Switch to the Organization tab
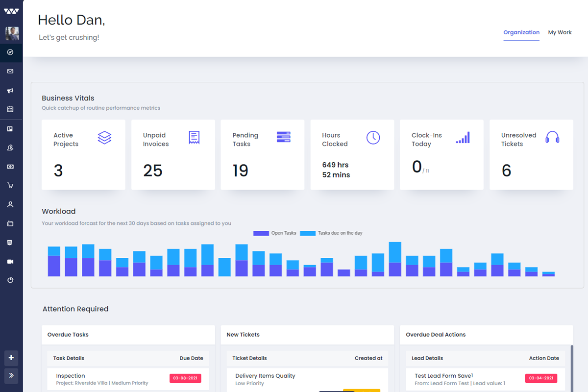 click(x=521, y=32)
